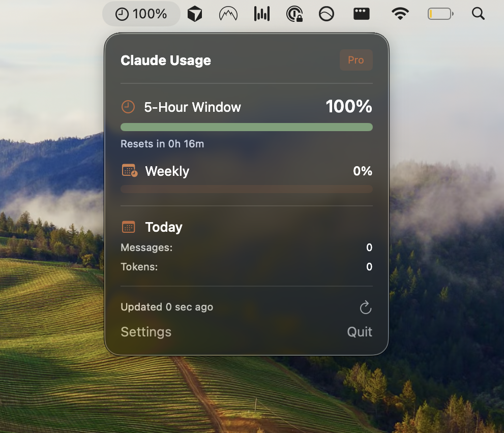This screenshot has height=433, width=504.
Task: Click the "Tokens:" label
Action: point(139,267)
